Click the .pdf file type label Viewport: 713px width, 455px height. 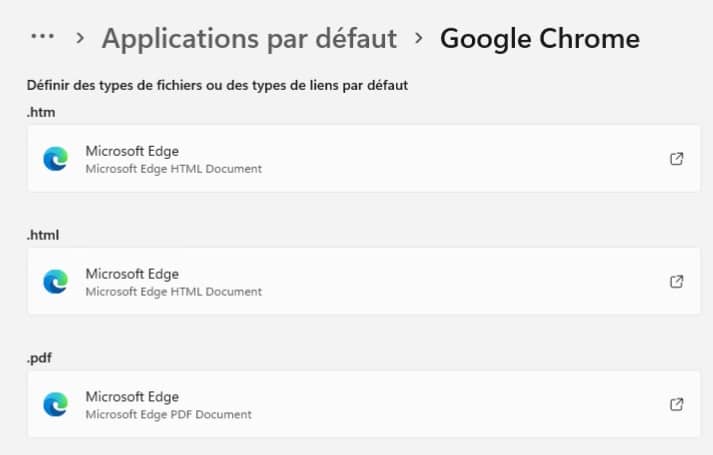(41, 357)
